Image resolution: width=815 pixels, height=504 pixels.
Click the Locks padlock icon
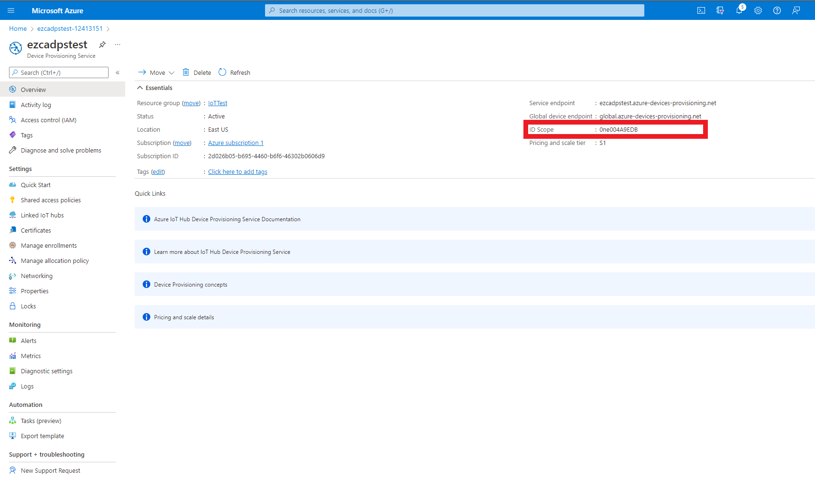[13, 306]
